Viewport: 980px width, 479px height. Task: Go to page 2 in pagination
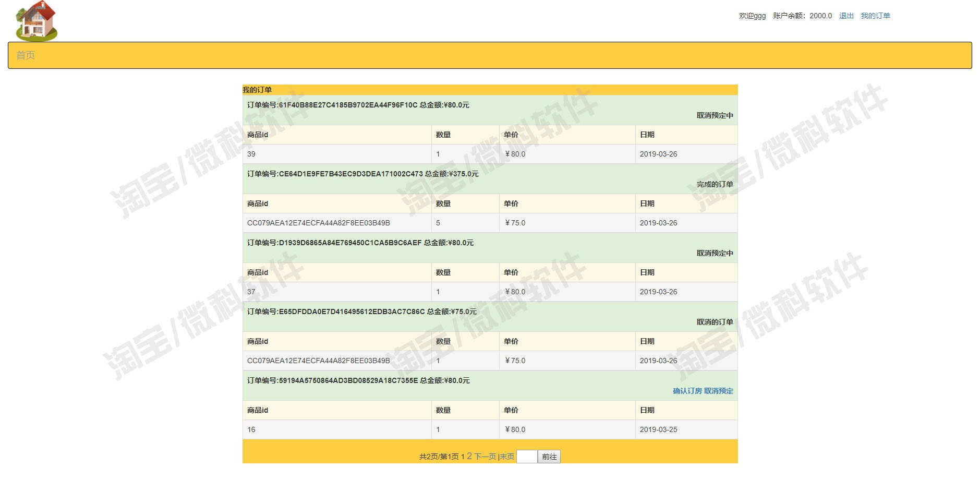469,456
